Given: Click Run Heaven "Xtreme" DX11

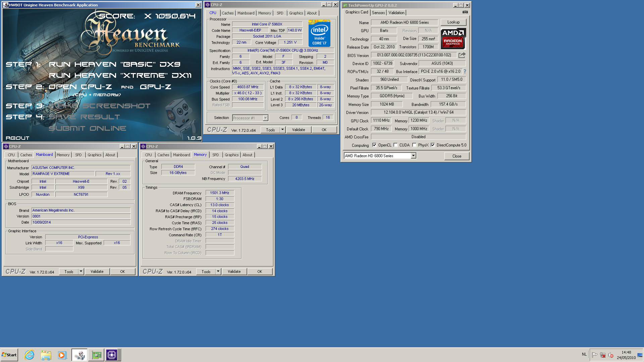Looking at the screenshot, I should pyautogui.click(x=120, y=75).
